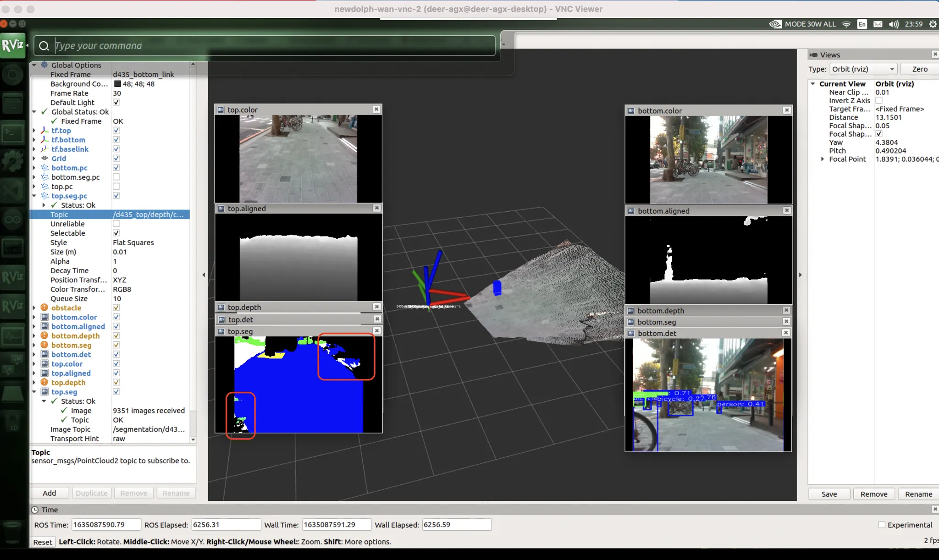This screenshot has height=560, width=939.
Task: Click the Wi-Fi status icon
Action: tap(846, 24)
